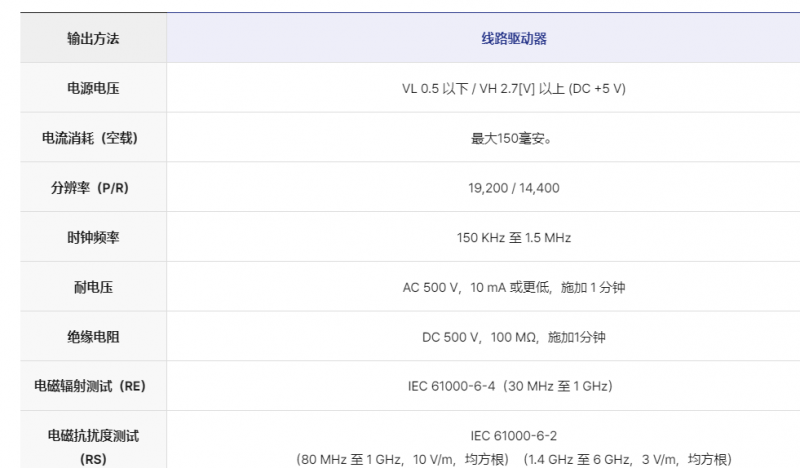Select the IEC 61000-6-2 standard text

point(513,436)
